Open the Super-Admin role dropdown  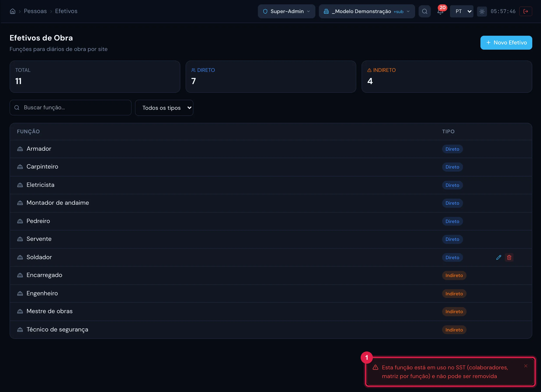click(x=286, y=11)
